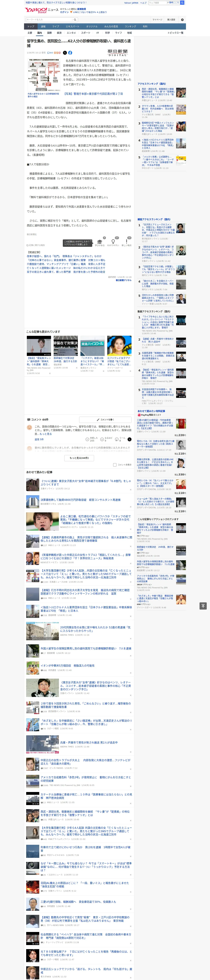
Task: Open related article 介護施設で虐待
Action: click(x=66, y=264)
